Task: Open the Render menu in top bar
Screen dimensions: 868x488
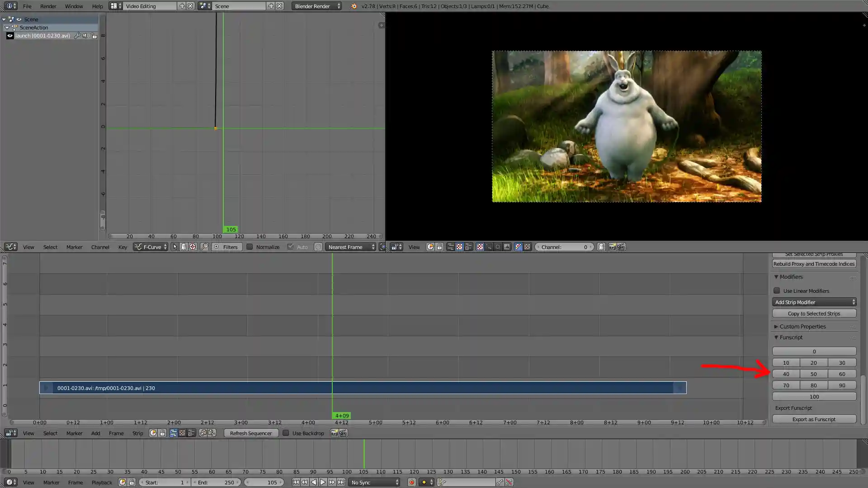Action: point(48,6)
